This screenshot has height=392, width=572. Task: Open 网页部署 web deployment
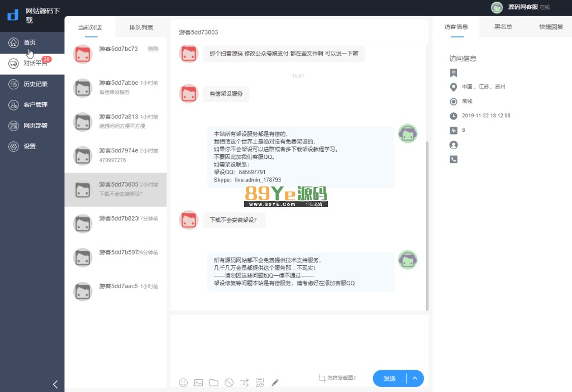click(32, 126)
